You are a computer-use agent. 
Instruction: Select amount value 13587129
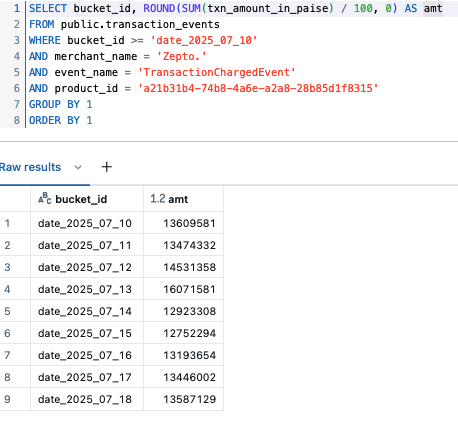[x=189, y=399]
